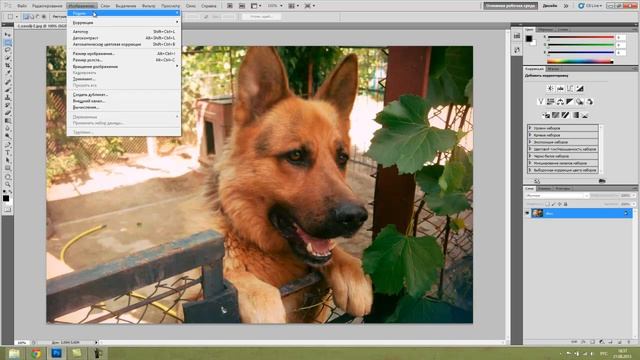Switch to the 'Образцы' tab
This screenshot has width=640, height=360.
(x=545, y=30)
